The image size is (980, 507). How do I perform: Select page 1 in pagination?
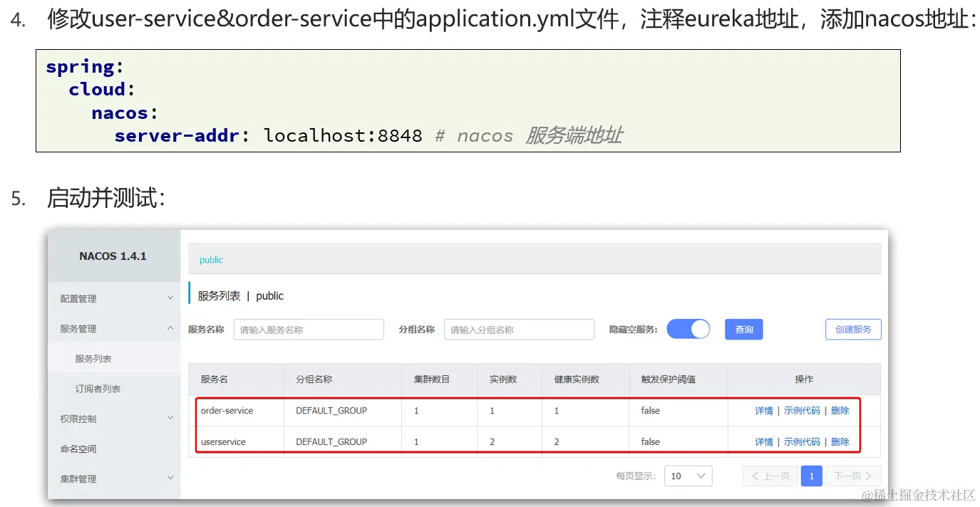[812, 476]
